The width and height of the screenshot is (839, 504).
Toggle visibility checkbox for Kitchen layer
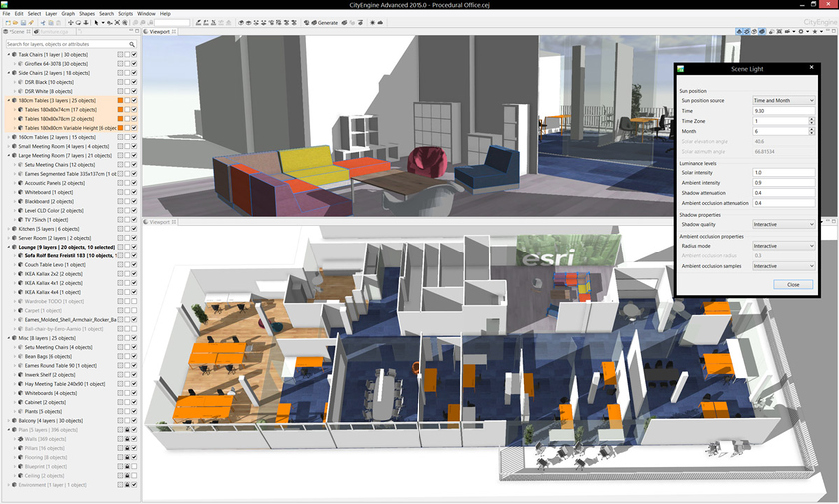coord(133,228)
